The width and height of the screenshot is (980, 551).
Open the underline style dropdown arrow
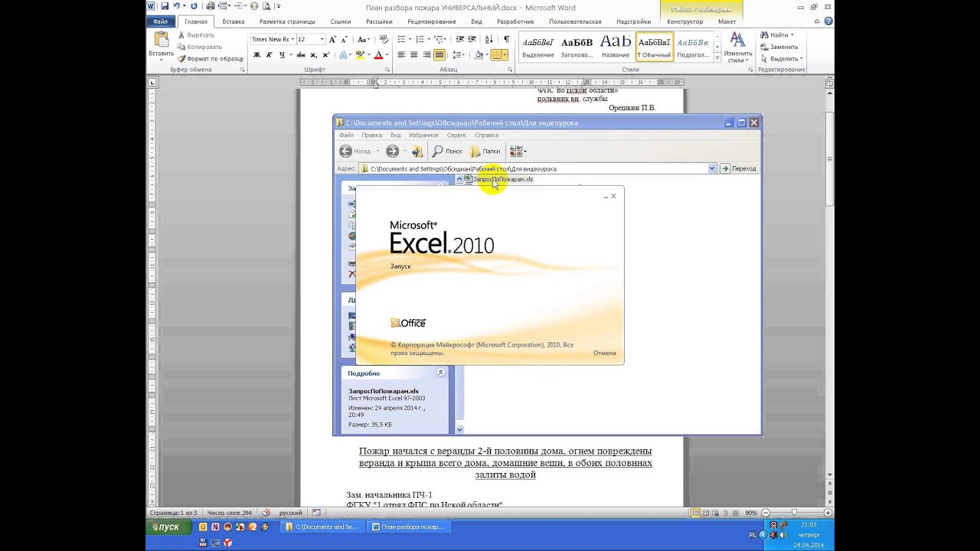pyautogui.click(x=289, y=55)
